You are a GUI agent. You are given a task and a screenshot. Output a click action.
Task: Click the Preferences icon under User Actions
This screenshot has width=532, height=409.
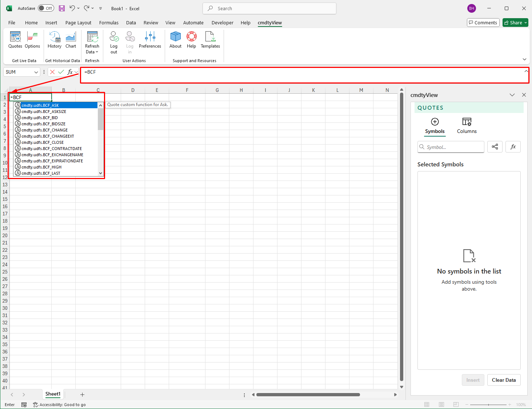(x=149, y=40)
